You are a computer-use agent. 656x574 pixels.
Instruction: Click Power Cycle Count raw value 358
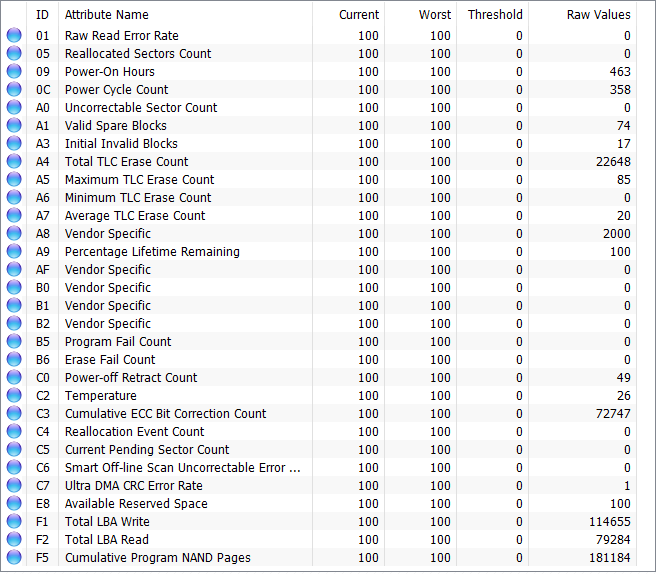tap(620, 90)
